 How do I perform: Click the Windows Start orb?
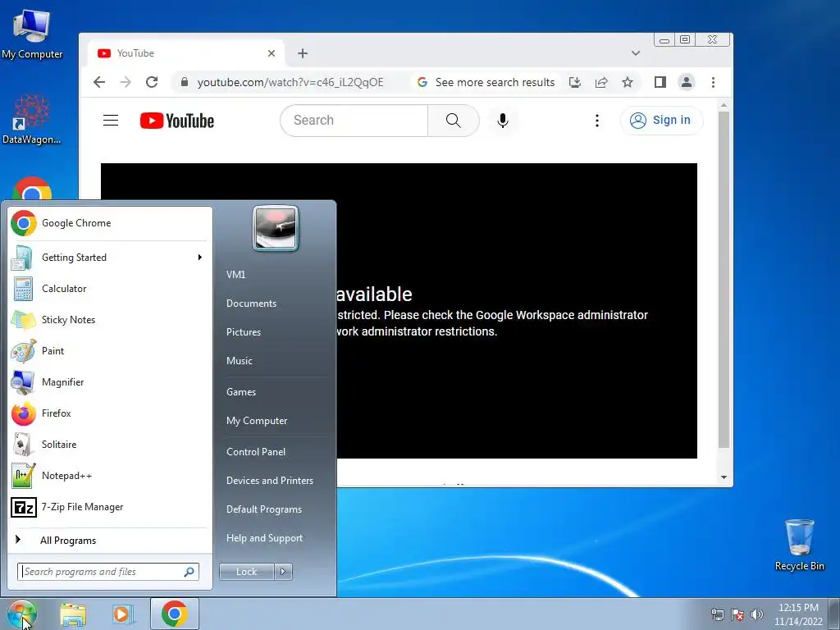[22, 614]
